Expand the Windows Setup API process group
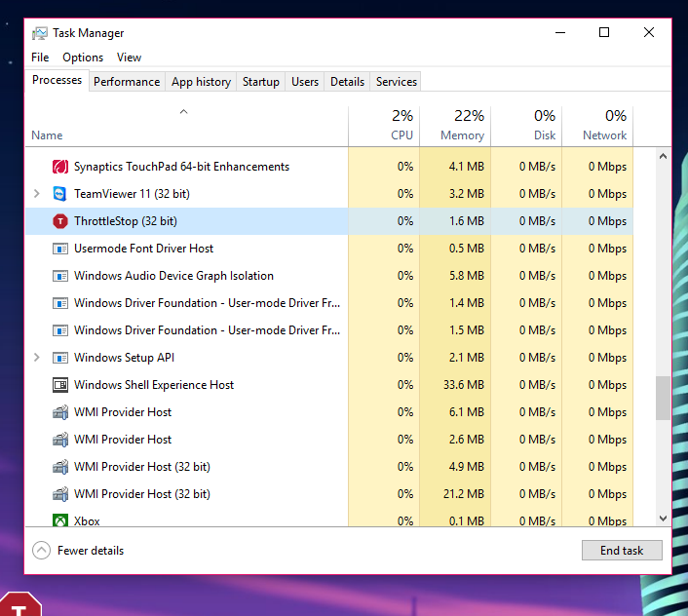 point(37,358)
